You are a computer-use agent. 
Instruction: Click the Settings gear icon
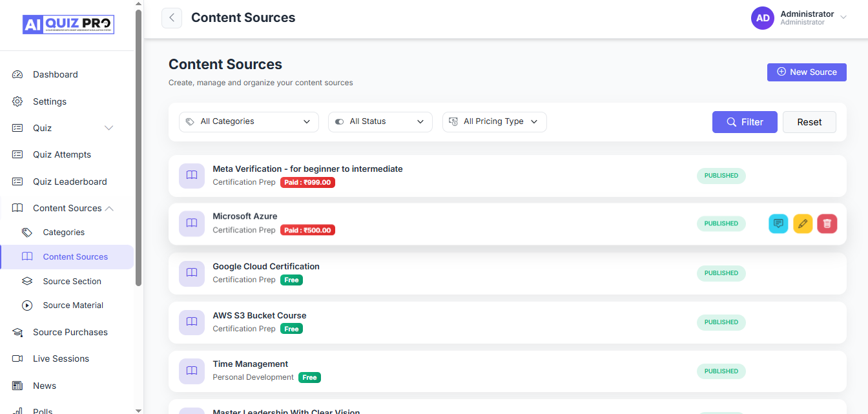pyautogui.click(x=17, y=101)
